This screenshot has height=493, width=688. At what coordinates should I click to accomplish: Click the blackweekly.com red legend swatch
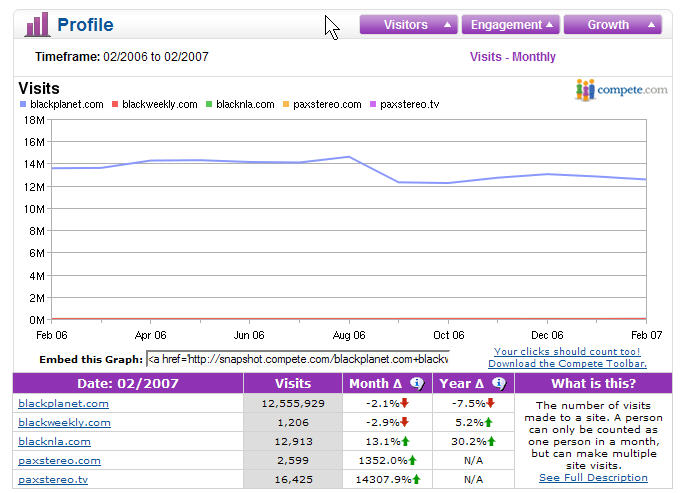[115, 104]
